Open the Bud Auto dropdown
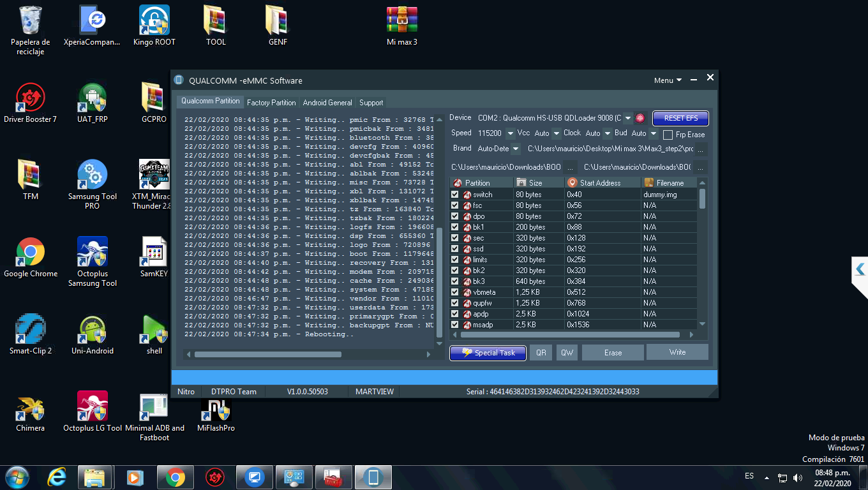This screenshot has width=868, height=490. point(653,133)
